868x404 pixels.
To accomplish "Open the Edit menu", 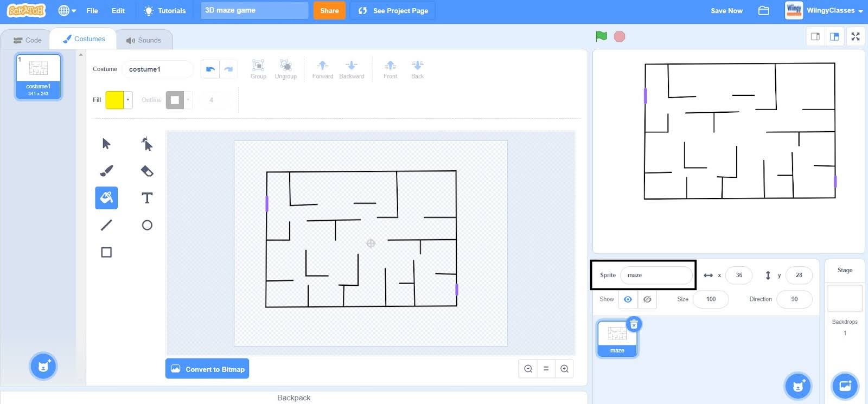I will point(118,11).
